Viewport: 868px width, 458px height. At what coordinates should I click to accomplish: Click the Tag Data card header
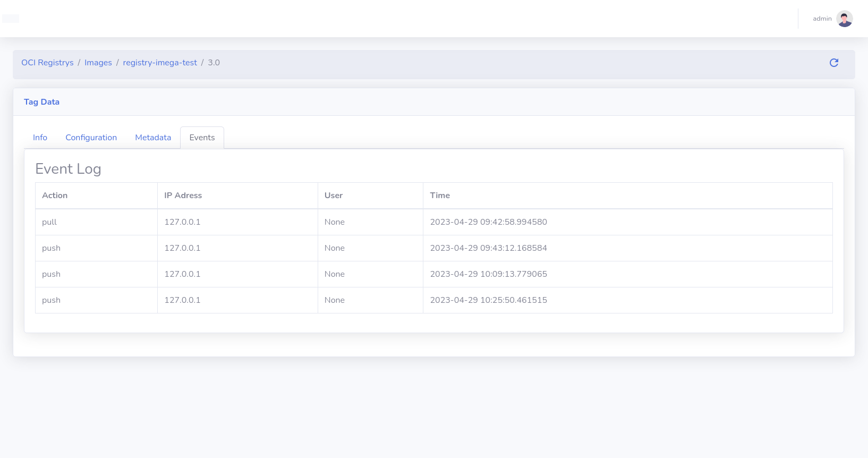(x=41, y=102)
